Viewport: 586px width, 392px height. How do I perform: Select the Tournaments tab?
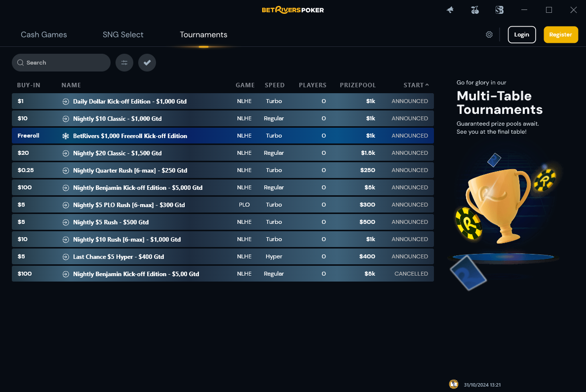[203, 35]
